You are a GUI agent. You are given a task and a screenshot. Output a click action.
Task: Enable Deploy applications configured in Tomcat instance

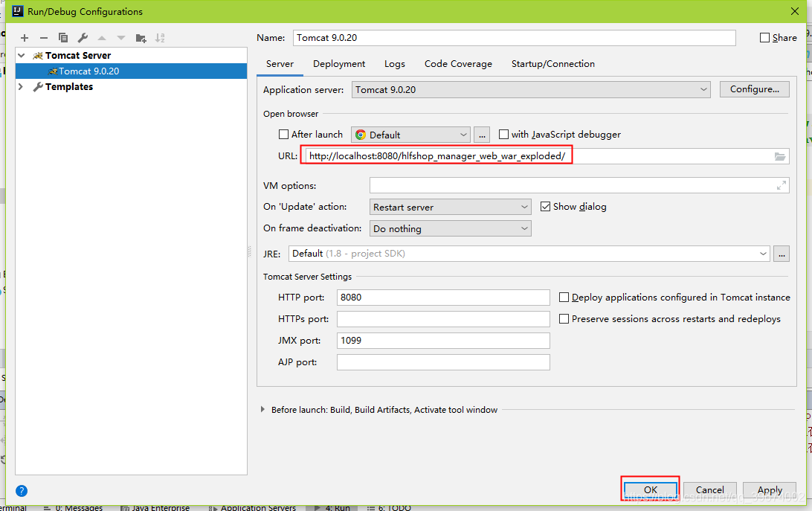[x=564, y=298]
